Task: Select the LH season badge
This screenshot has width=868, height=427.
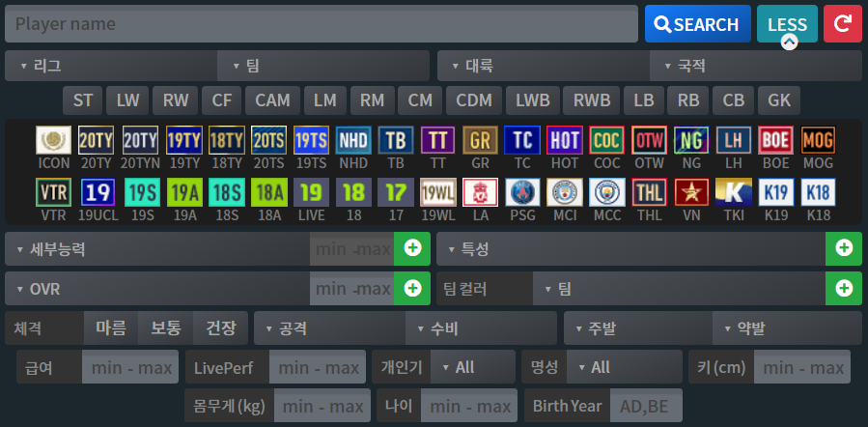Action: click(734, 140)
